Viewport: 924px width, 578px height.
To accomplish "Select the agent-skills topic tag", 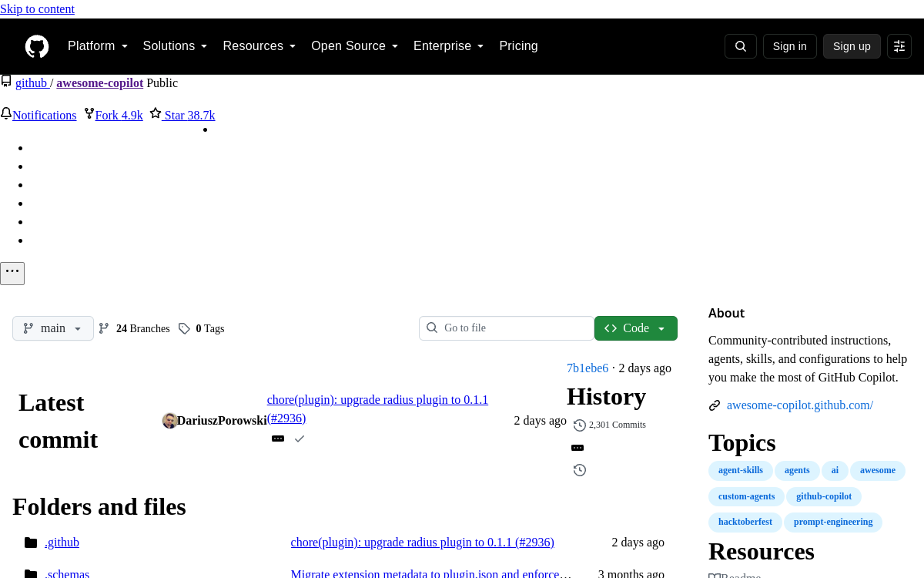I will click(741, 470).
